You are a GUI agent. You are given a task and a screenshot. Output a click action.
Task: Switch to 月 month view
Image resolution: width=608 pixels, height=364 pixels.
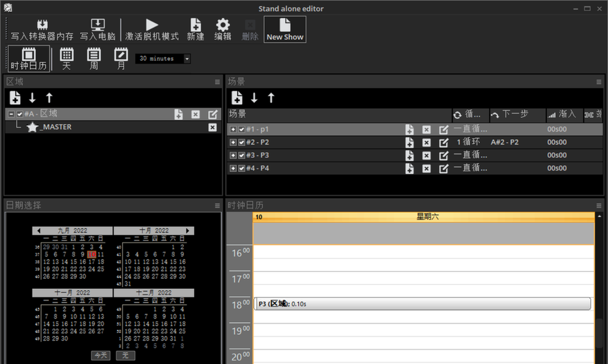(121, 58)
